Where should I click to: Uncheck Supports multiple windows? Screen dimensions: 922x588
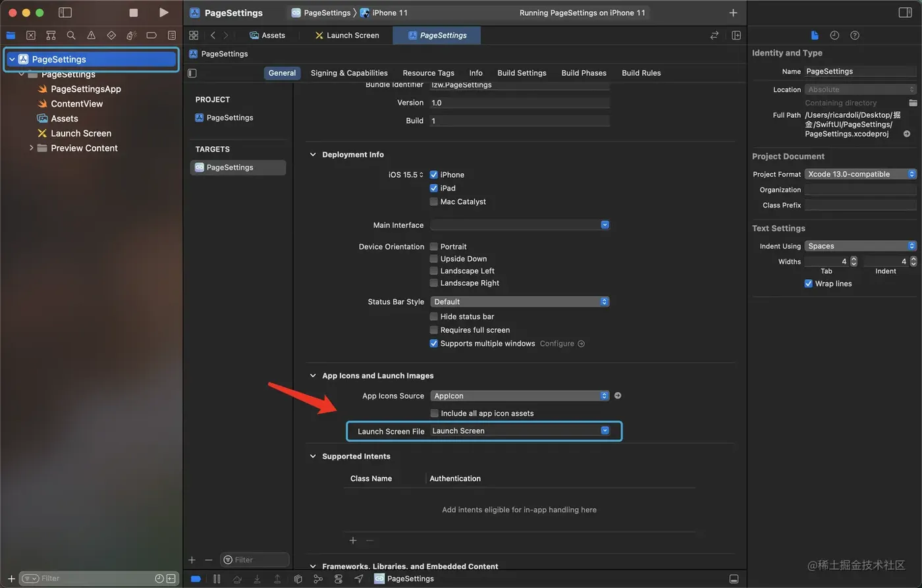coord(434,344)
